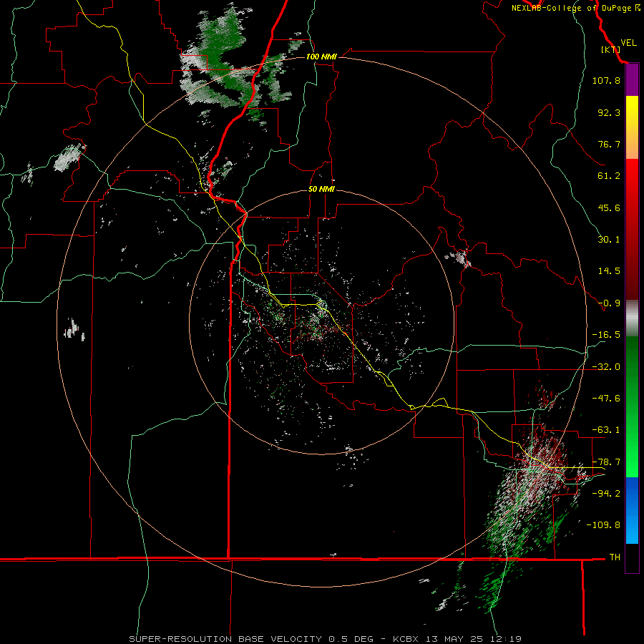
Task: Select the 61.2 velocity scale value
Action: pyautogui.click(x=609, y=176)
